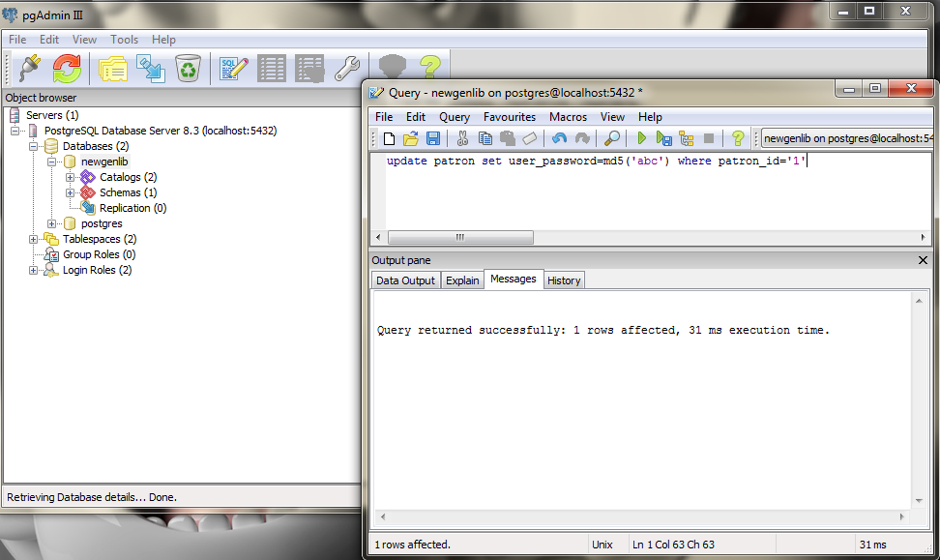The height and width of the screenshot is (560, 940).
Task: Expand the Login Roles (2) node
Action: coord(34,270)
